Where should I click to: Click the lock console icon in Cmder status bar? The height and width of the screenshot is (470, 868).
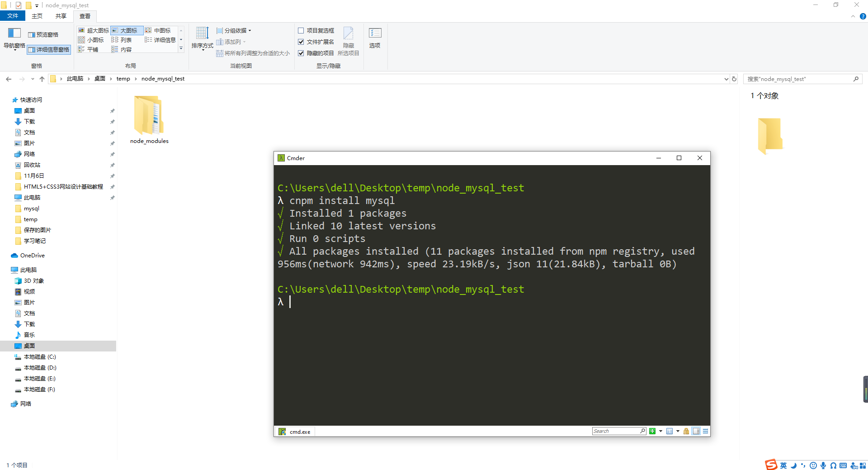click(x=686, y=431)
